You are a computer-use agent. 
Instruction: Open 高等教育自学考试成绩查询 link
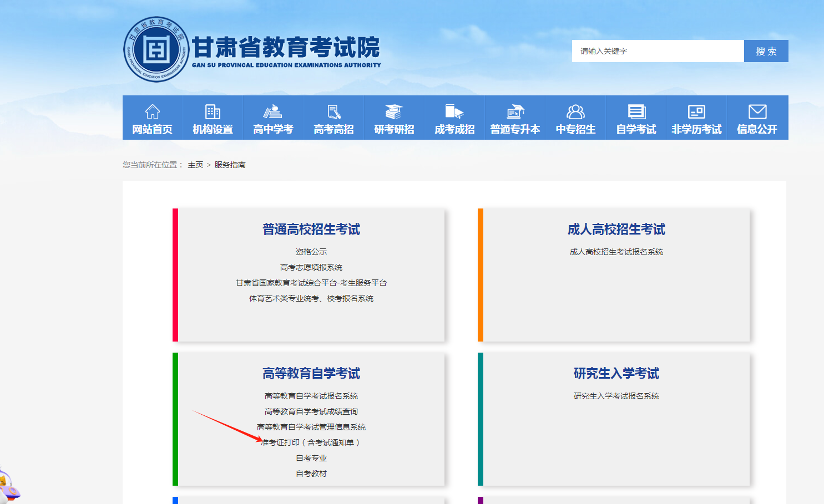click(311, 411)
